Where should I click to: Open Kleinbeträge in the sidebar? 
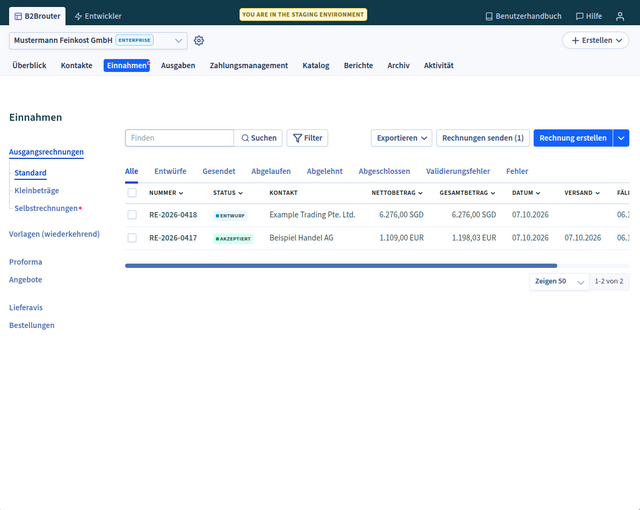point(37,191)
